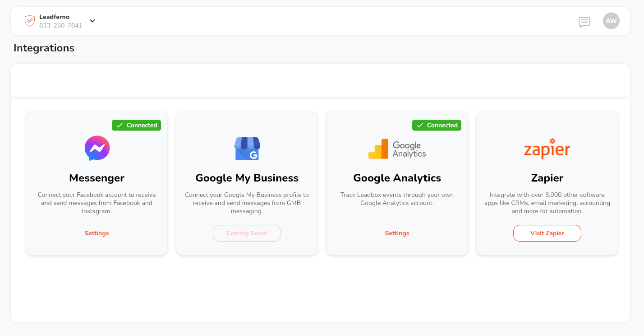
Task: Click the Google Analytics logo
Action: (x=397, y=149)
